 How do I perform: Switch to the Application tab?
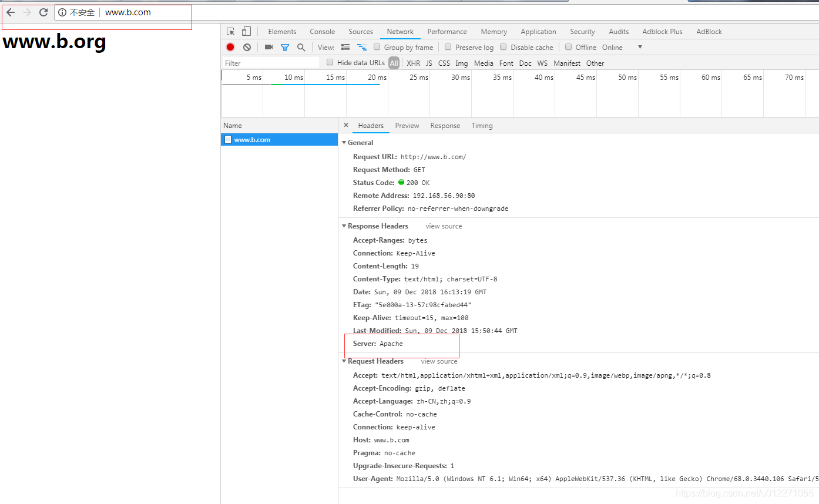[538, 32]
